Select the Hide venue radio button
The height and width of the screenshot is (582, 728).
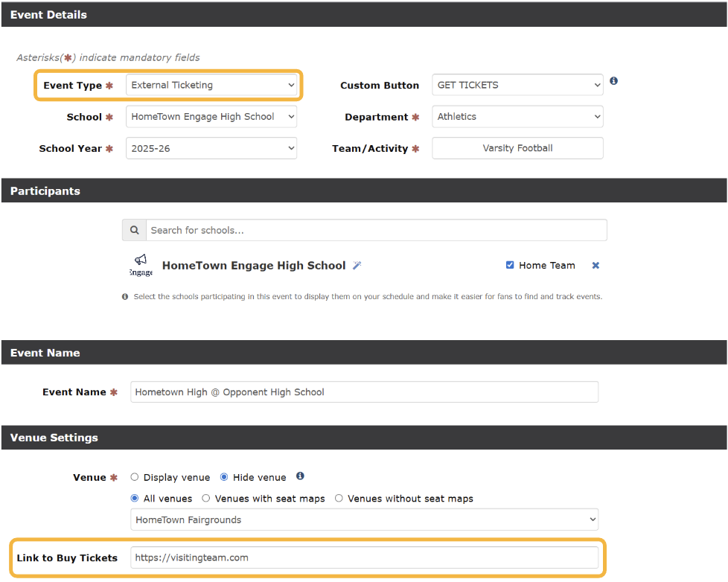tap(224, 477)
